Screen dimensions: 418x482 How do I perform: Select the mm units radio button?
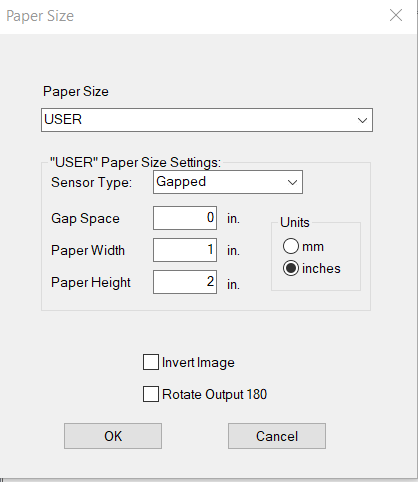tap(291, 246)
